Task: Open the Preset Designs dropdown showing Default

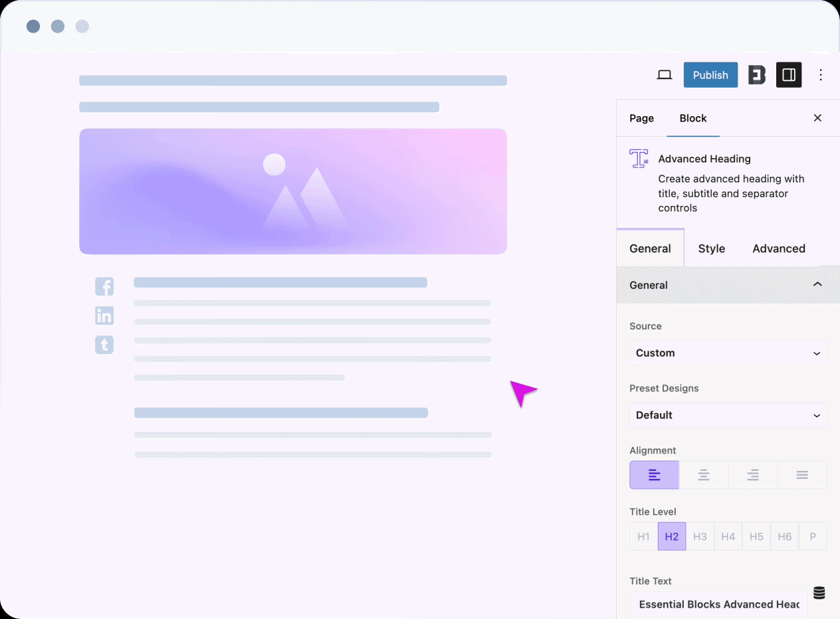Action: tap(728, 415)
